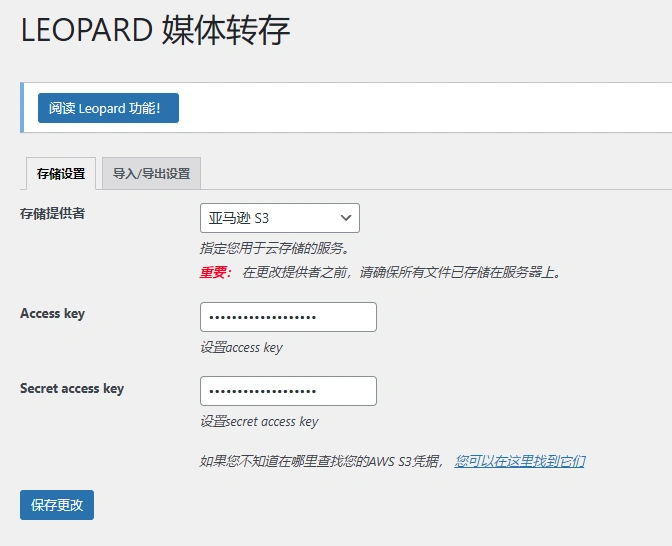The image size is (672, 546).
Task: Focus the Access key input field
Action: pyautogui.click(x=288, y=317)
